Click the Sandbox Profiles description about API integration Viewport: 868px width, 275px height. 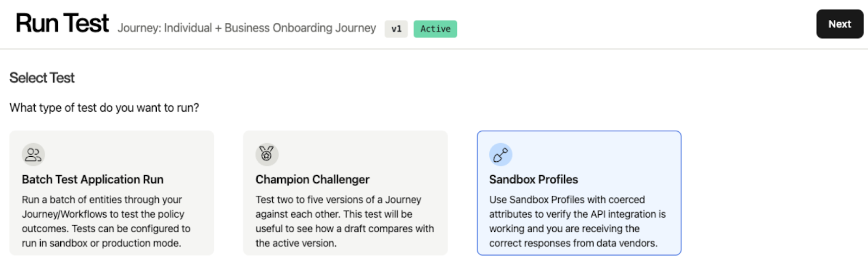[x=577, y=221]
